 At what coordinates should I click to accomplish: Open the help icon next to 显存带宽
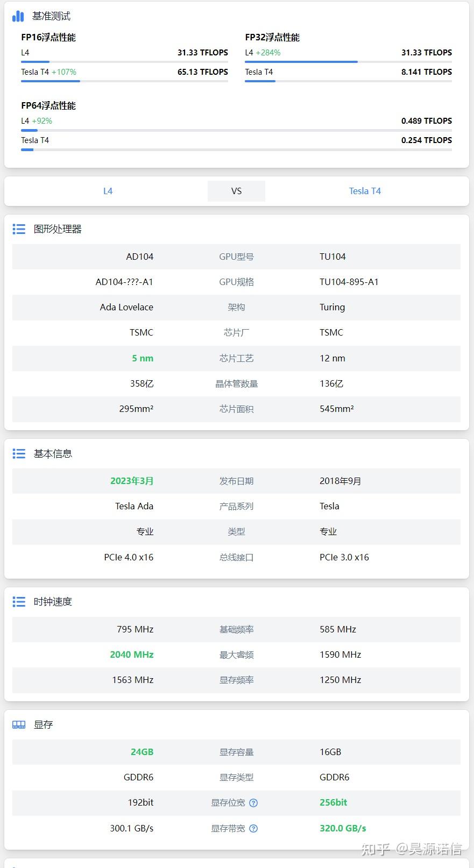coord(253,828)
